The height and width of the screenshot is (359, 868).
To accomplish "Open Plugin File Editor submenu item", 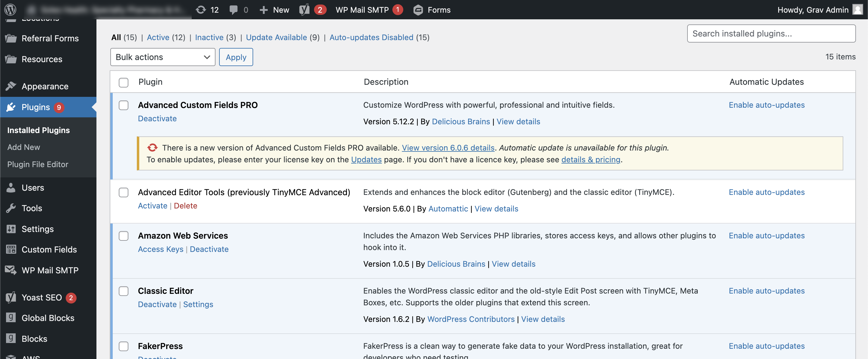I will tap(38, 164).
